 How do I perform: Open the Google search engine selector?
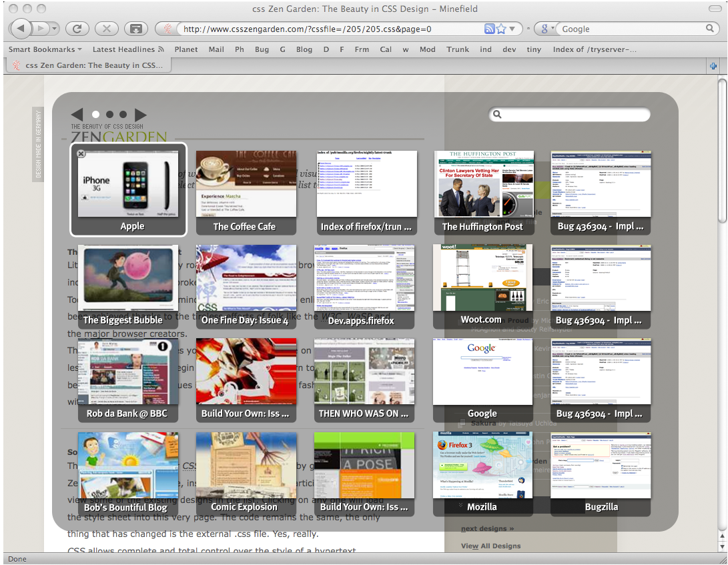coord(547,29)
